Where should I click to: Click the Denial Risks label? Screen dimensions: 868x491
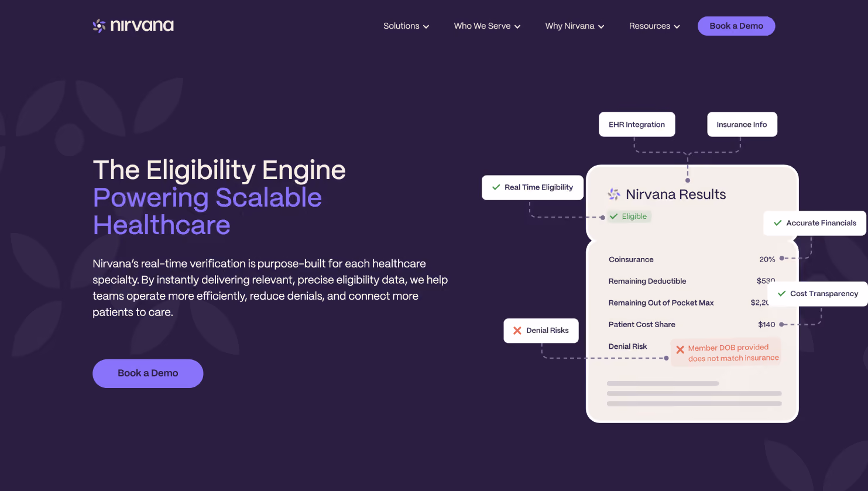(x=547, y=331)
